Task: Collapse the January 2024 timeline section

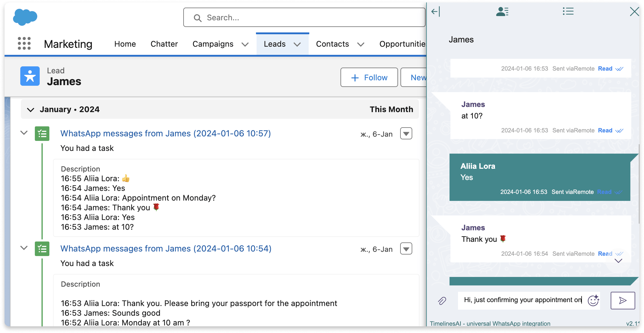Action: [31, 109]
